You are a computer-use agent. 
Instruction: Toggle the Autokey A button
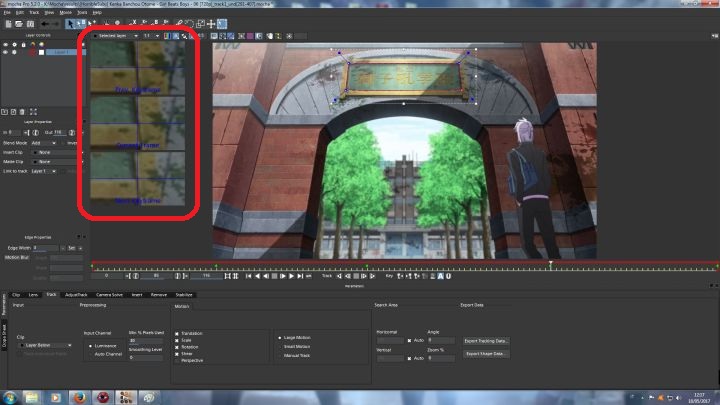440,276
